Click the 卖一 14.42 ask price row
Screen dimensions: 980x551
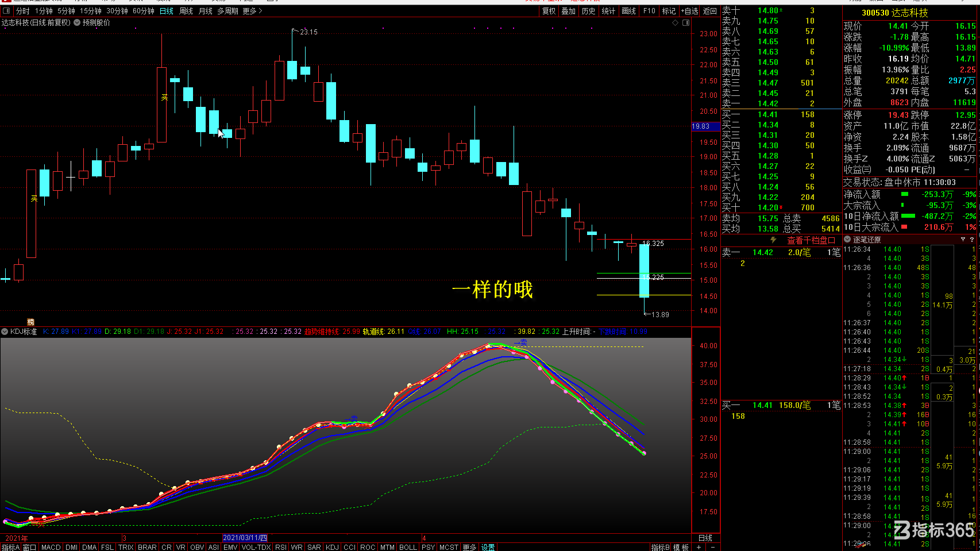click(781, 103)
